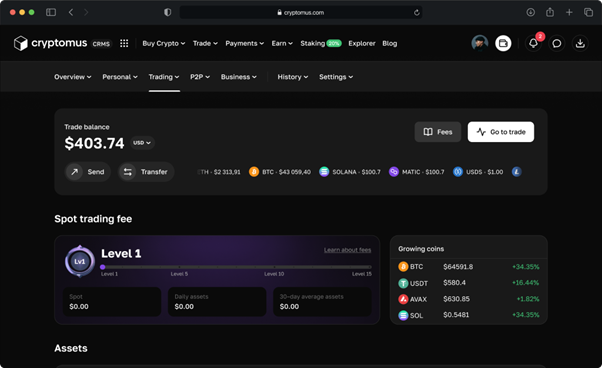Open the History menu
Screen dimensions: 602x368
[293, 77]
